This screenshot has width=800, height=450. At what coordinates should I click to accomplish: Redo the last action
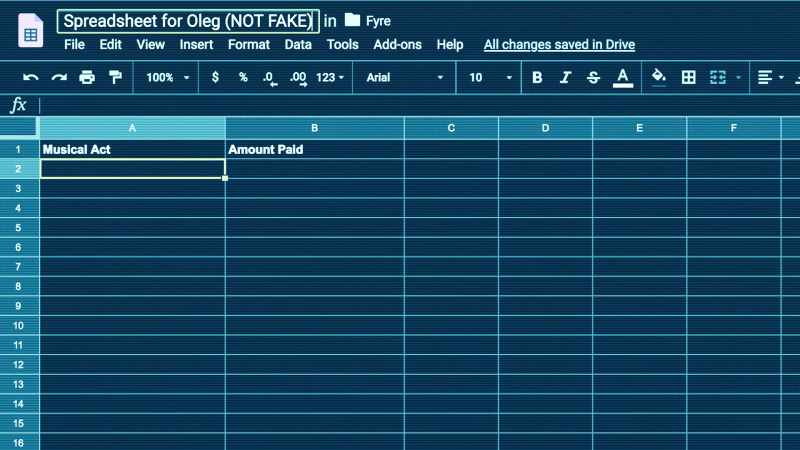pos(59,78)
